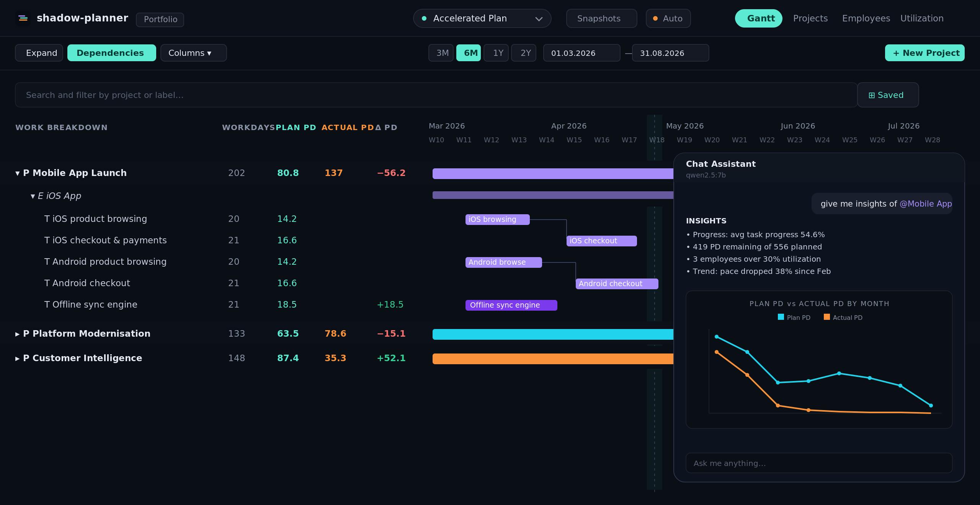
Task: Click the Expand button
Action: [x=39, y=53]
